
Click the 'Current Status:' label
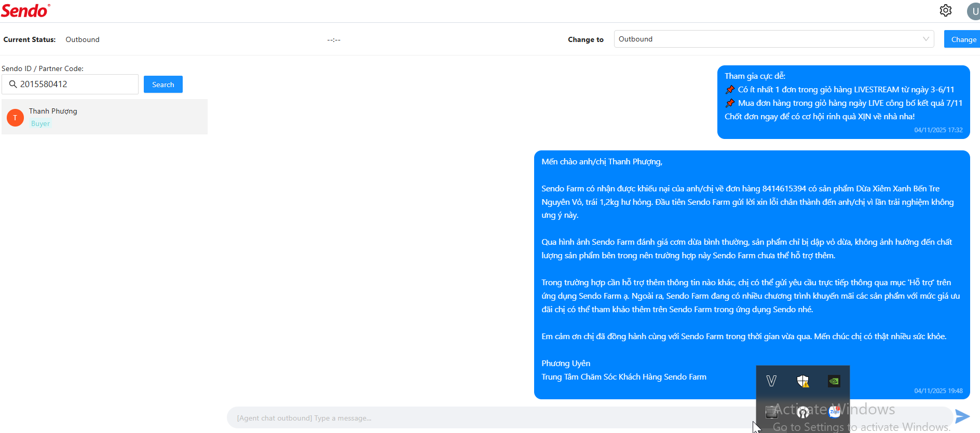tap(30, 39)
